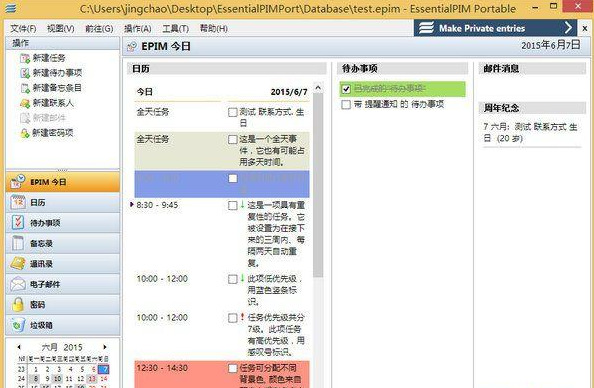This screenshot has width=594, height=388.
Task: Click the 7 六月 birthday anniversary entry
Action: pos(530,133)
